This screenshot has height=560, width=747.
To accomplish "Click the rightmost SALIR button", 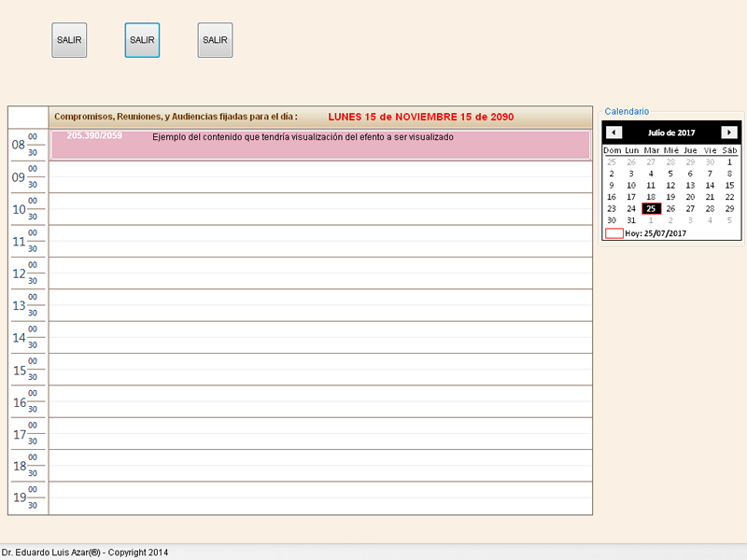I will click(x=215, y=40).
